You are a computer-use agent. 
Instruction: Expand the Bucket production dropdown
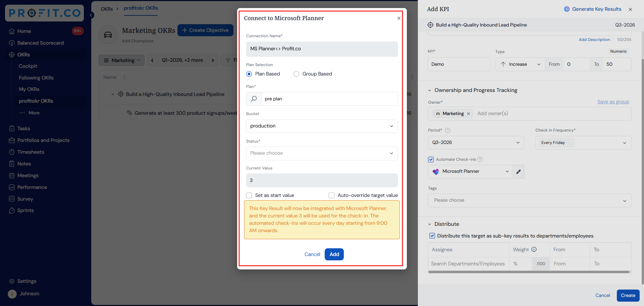322,126
